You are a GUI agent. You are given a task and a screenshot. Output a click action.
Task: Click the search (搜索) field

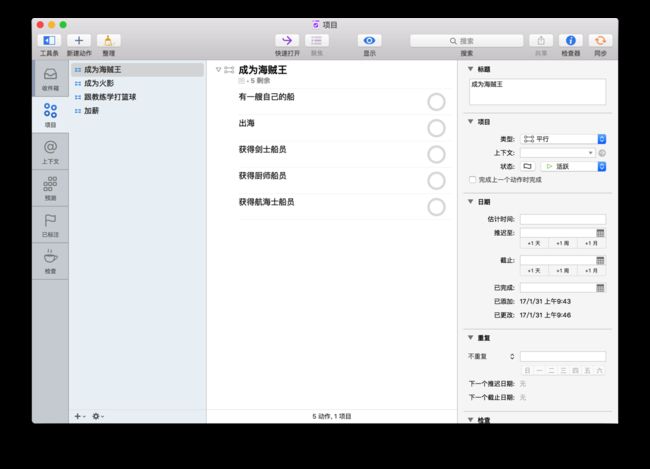click(x=466, y=41)
